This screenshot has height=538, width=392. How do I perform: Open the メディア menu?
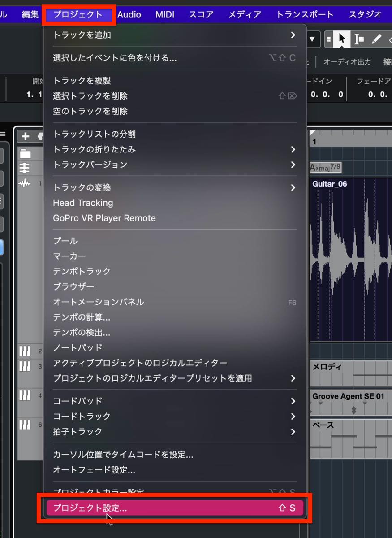click(x=245, y=14)
